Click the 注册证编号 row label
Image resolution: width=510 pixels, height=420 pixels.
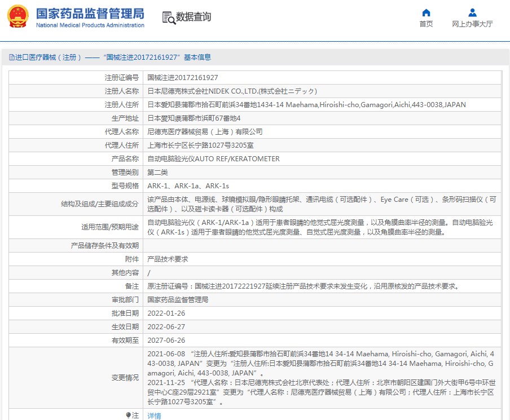pyautogui.click(x=122, y=78)
